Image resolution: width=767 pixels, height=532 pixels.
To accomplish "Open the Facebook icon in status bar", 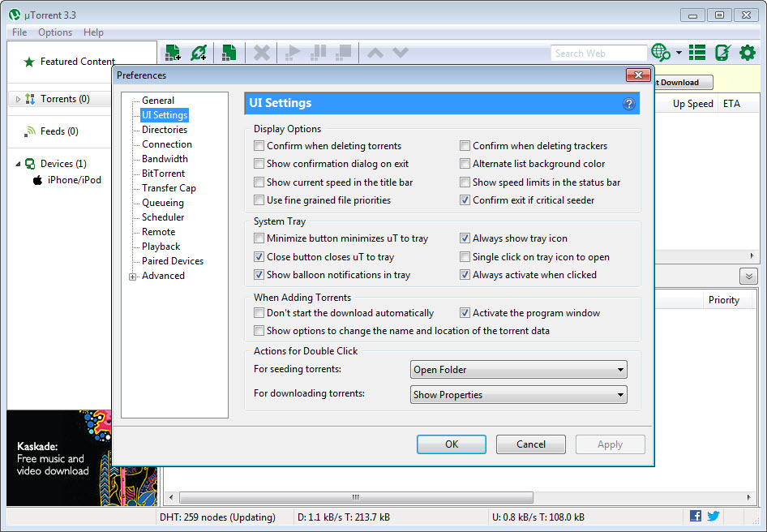I will tap(696, 516).
